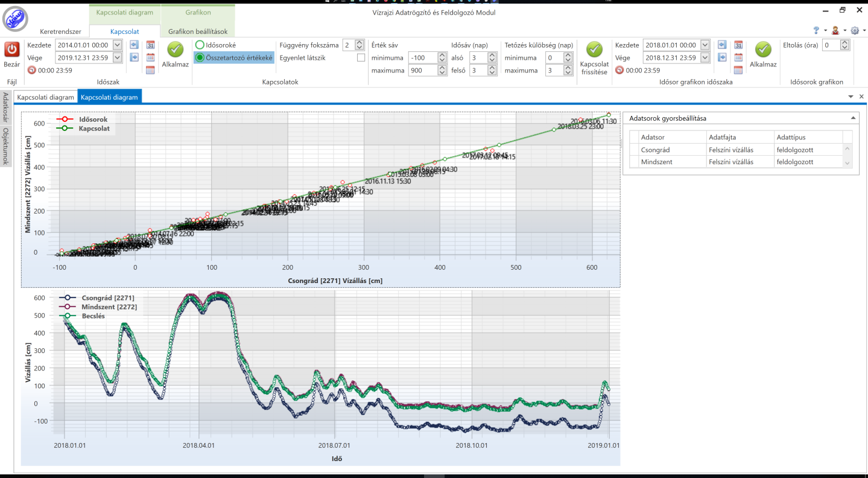The width and height of the screenshot is (868, 478).
Task: Click the user profile icon
Action: (x=835, y=30)
